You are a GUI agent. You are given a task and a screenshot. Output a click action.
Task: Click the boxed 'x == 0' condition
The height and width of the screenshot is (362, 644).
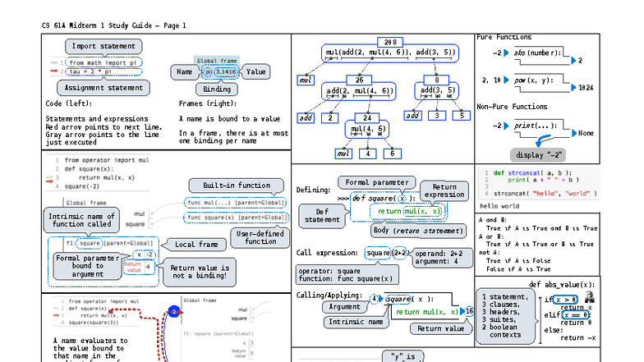coord(576,315)
